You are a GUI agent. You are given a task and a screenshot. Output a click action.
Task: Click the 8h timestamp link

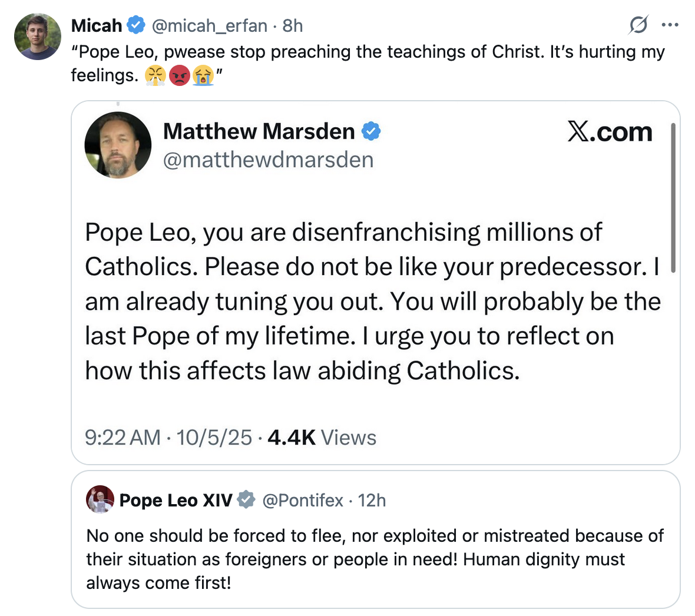pyautogui.click(x=293, y=26)
